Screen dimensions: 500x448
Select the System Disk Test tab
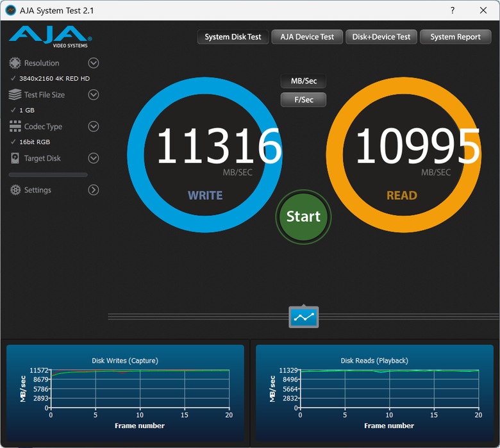(x=233, y=37)
